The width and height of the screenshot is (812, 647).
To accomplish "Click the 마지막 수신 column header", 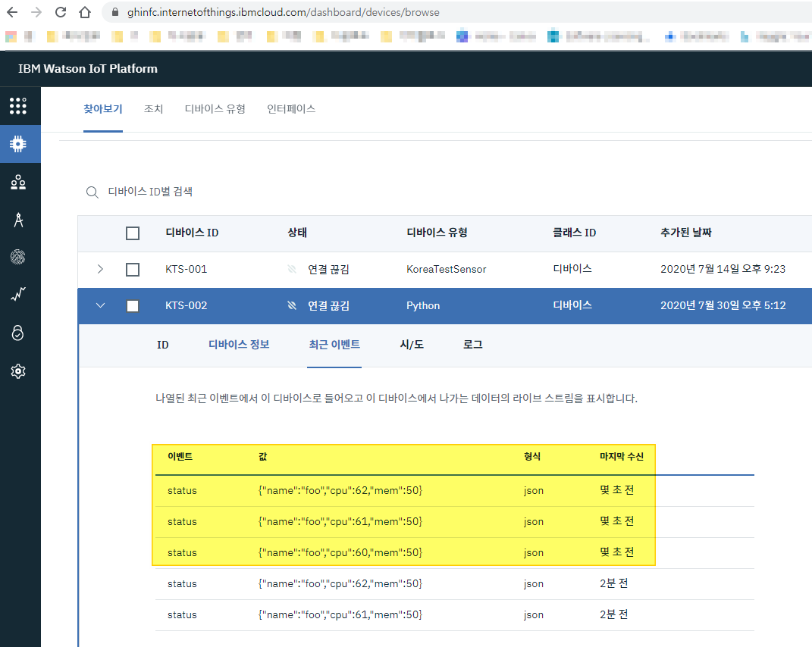I will tap(622, 457).
